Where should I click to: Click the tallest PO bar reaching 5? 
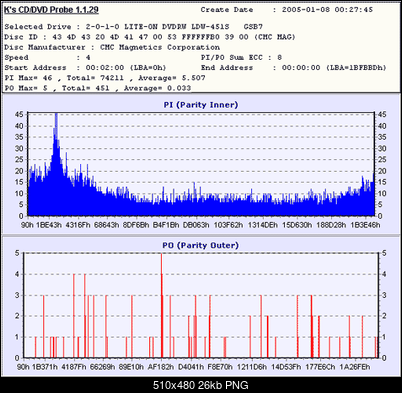pos(162,305)
